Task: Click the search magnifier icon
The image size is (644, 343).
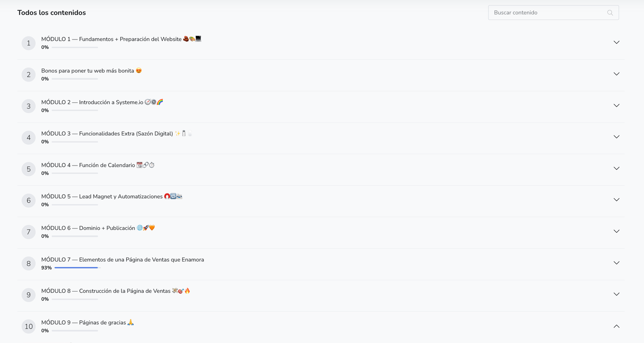Action: [x=610, y=13]
